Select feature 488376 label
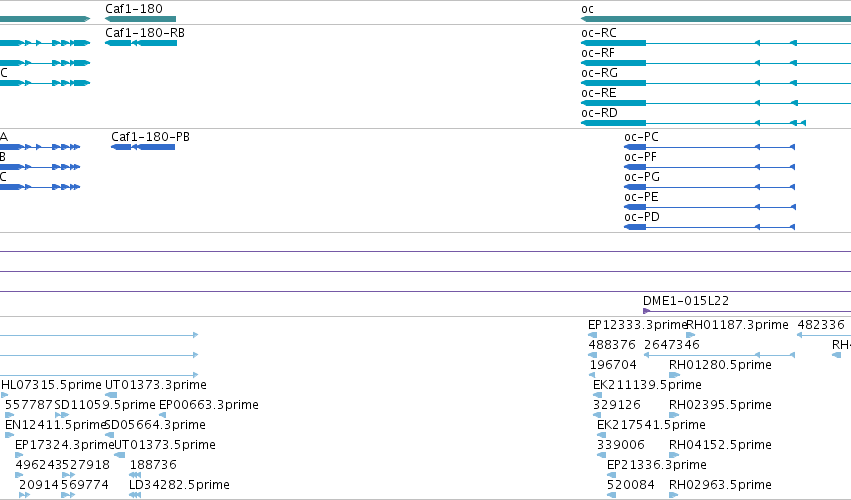 click(x=612, y=345)
